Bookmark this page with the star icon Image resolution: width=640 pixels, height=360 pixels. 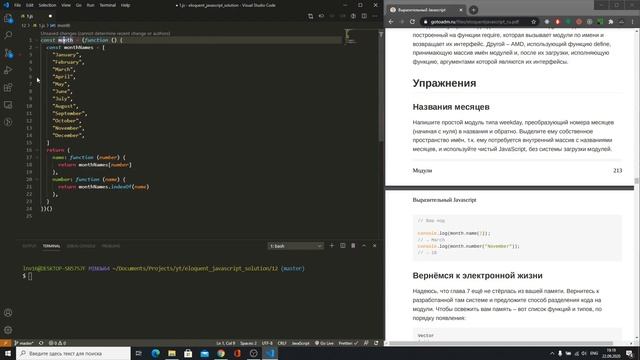tap(533, 22)
